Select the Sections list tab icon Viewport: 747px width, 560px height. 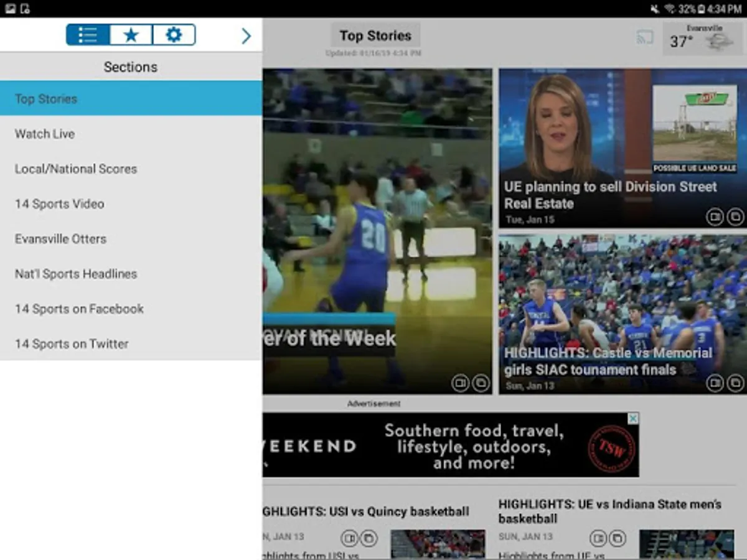(88, 35)
